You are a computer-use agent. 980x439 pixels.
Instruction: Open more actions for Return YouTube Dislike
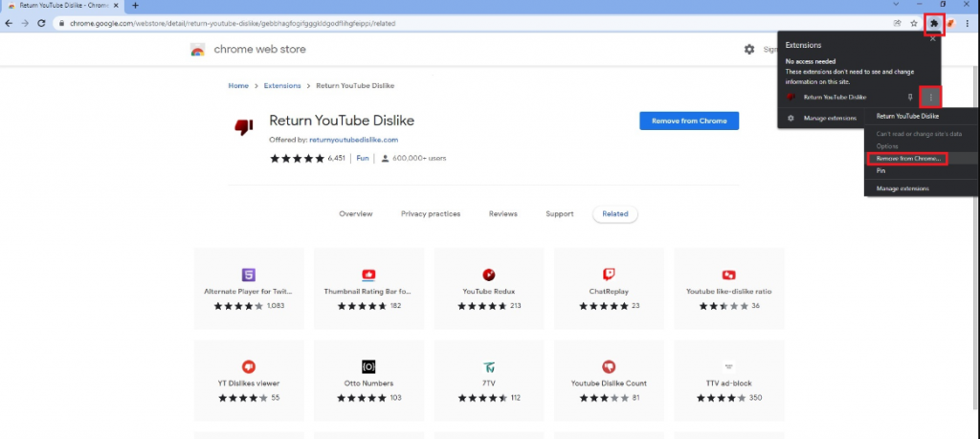(930, 98)
